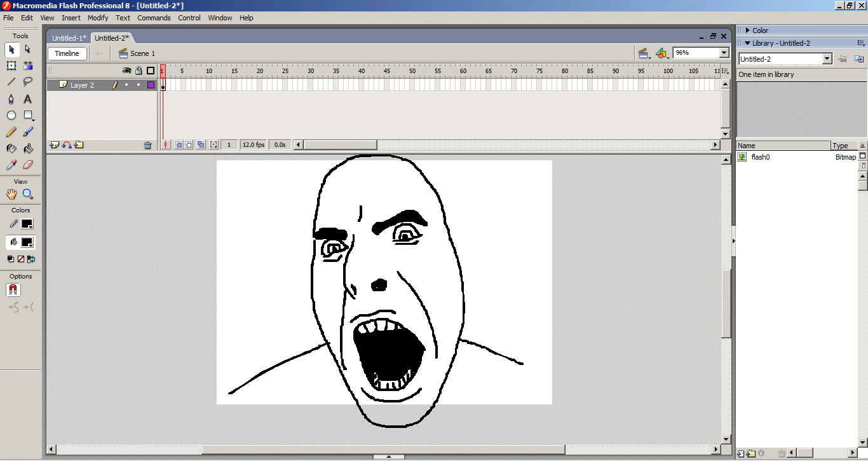Expand the Color panel
The width and height of the screenshot is (868, 461).
click(748, 31)
